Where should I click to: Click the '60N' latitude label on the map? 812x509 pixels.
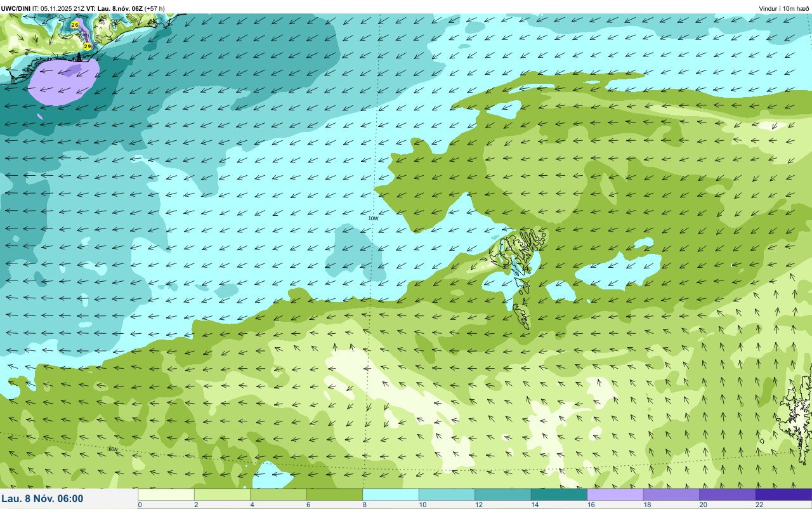coord(113,449)
